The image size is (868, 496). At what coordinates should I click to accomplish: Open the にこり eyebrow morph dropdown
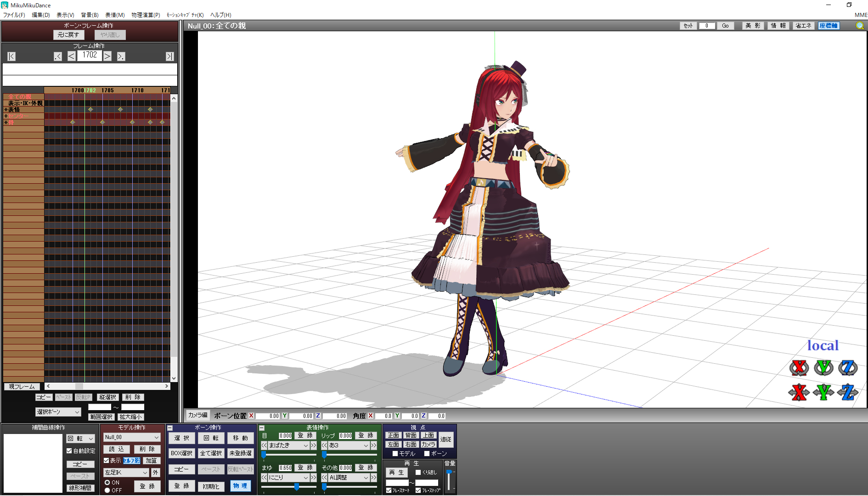pos(288,478)
